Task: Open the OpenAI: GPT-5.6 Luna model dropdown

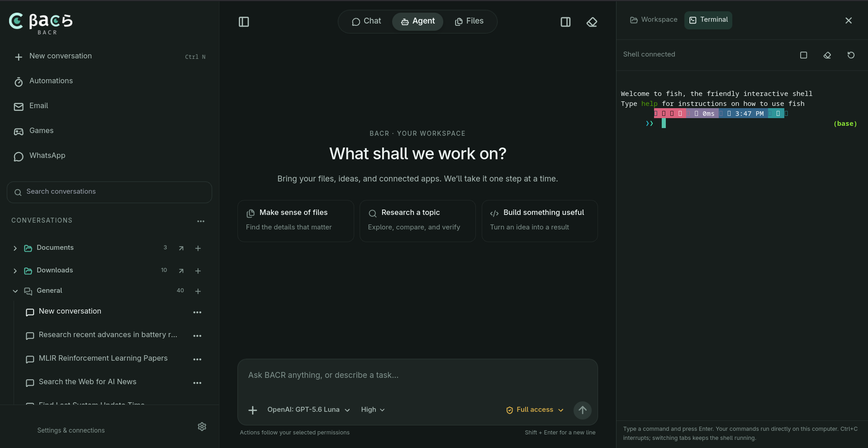Action: click(308, 410)
